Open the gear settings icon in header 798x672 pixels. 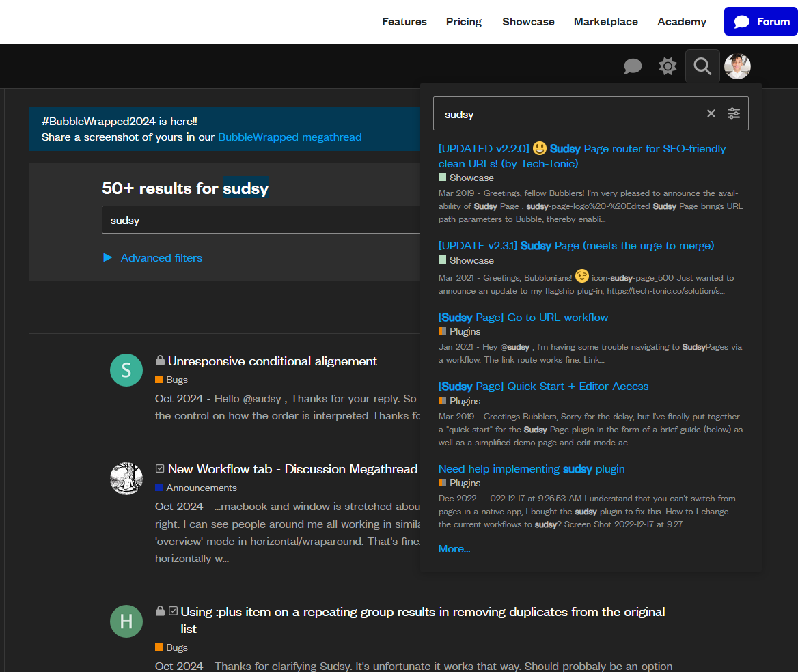coord(668,66)
